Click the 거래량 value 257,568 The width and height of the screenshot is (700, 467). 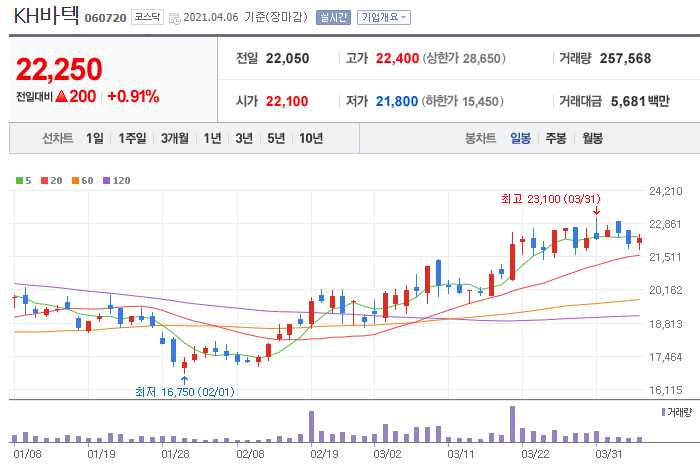tap(625, 58)
